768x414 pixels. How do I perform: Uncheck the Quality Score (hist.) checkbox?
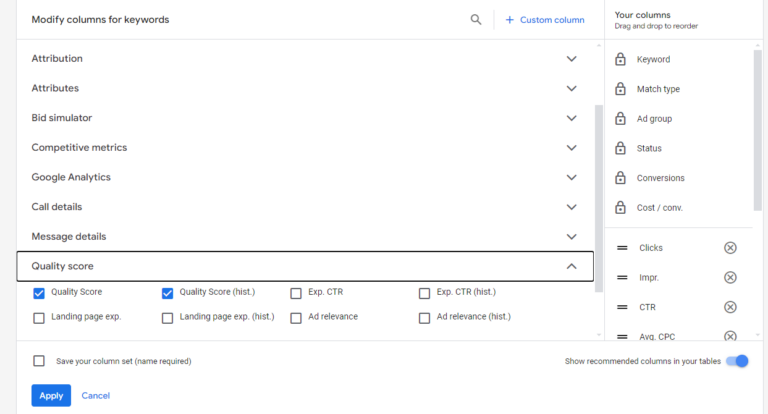point(168,293)
